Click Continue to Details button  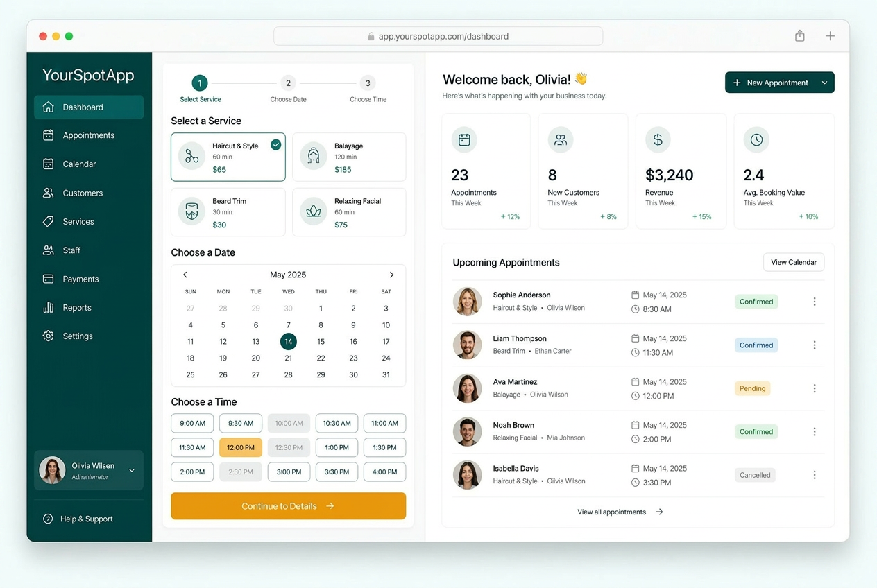click(x=288, y=506)
